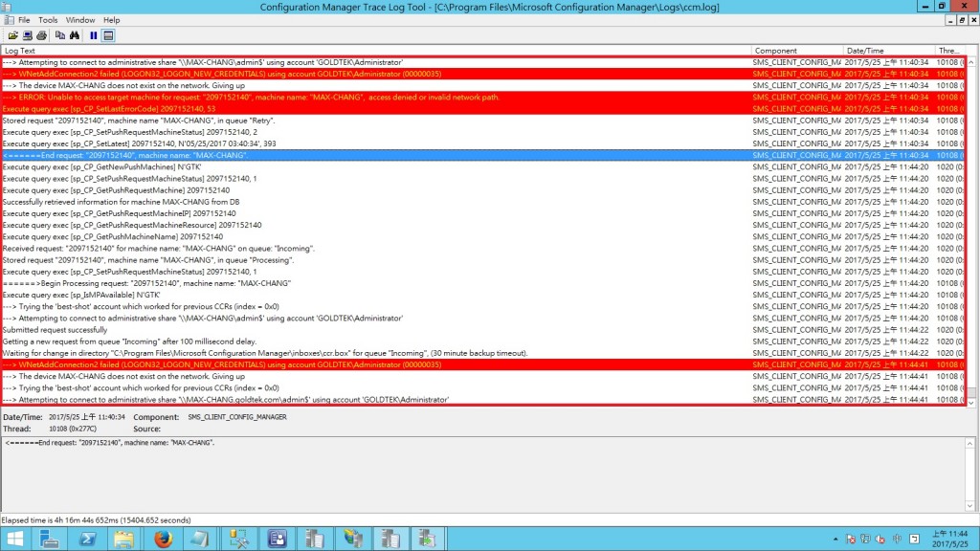Select row 'Execute query exec [sp_CP_SetLatest]'
The width and height of the screenshot is (980, 551).
483,143
